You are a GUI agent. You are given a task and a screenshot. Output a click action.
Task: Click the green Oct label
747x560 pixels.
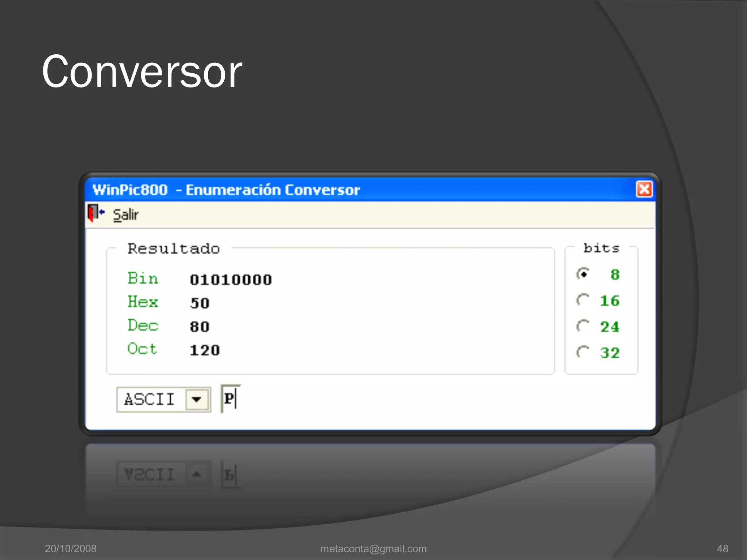(142, 349)
